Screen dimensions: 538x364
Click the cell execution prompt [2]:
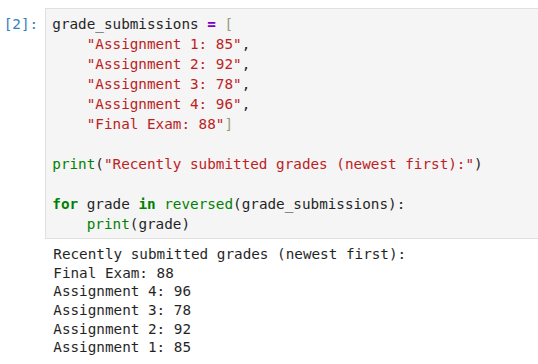21,25
